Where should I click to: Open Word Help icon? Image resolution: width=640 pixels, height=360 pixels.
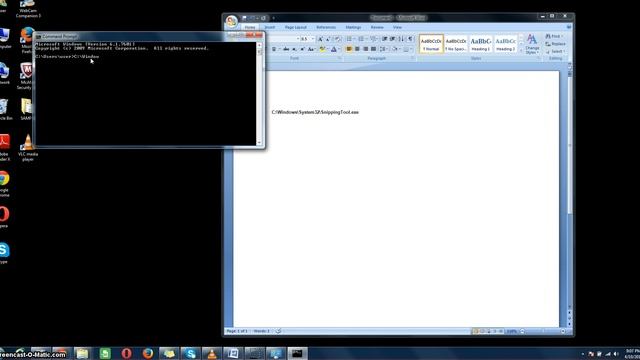[x=569, y=27]
